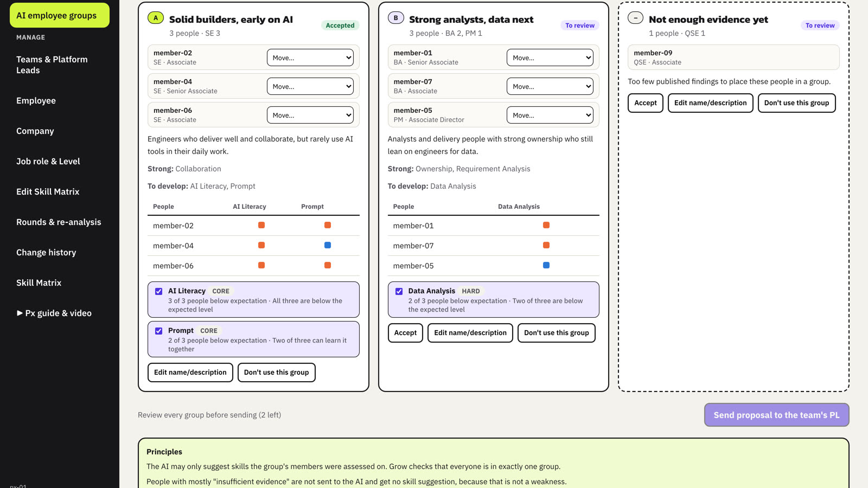The height and width of the screenshot is (488, 868).
Task: Uncheck the AI Literacy CORE checkbox
Action: click(159, 291)
